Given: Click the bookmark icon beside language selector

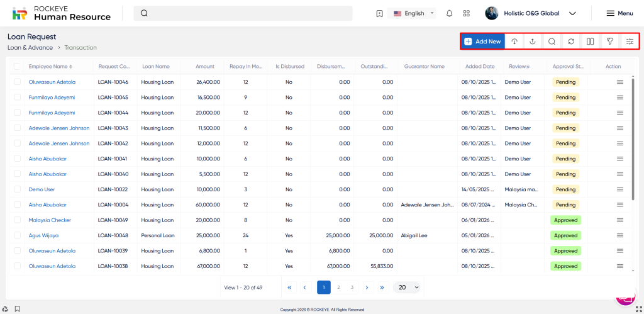Looking at the screenshot, I should pos(379,13).
